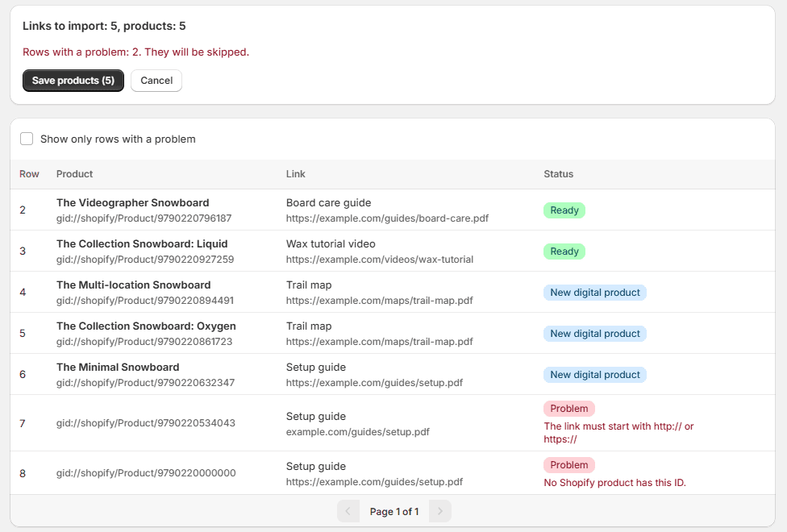The height and width of the screenshot is (532, 787).
Task: Click the trail-map.pdf URL in row 4
Action: (380, 301)
